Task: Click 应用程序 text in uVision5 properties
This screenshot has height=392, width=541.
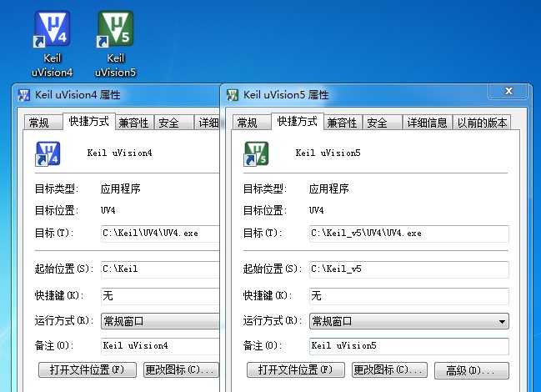Action: tap(328, 188)
